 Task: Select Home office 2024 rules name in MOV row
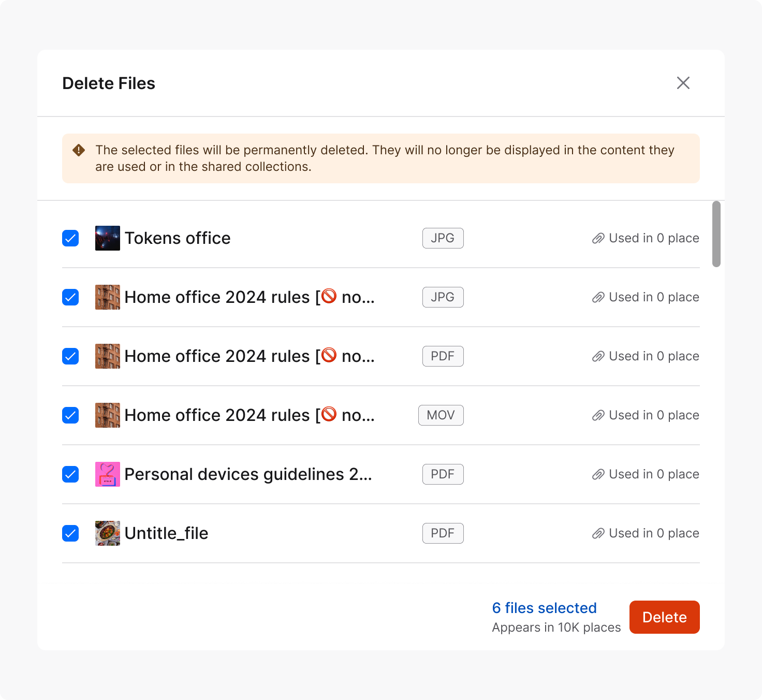(250, 415)
